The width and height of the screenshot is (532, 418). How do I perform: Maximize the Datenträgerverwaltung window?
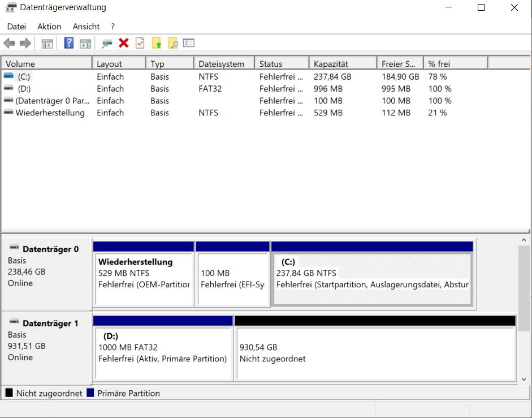click(x=481, y=7)
